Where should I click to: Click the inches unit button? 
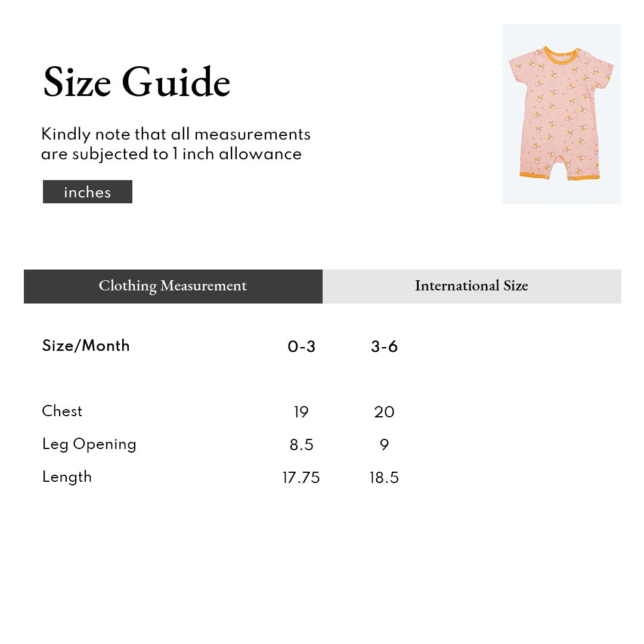pyautogui.click(x=88, y=192)
